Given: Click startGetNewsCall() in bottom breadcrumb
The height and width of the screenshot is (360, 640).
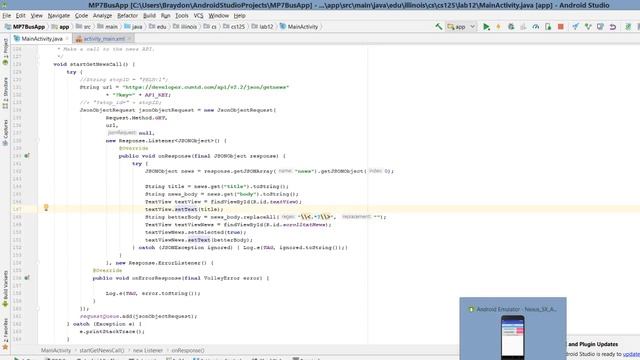Looking at the screenshot, I should click(102, 350).
